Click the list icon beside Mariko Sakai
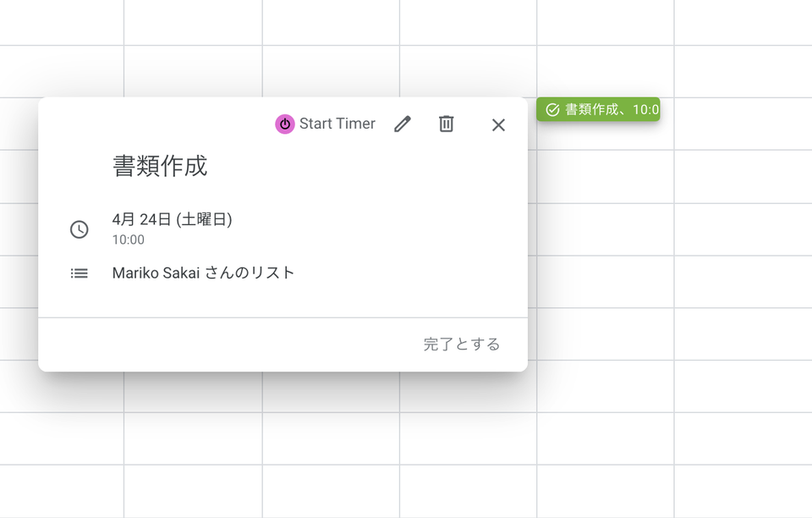The image size is (812, 518). point(80,273)
